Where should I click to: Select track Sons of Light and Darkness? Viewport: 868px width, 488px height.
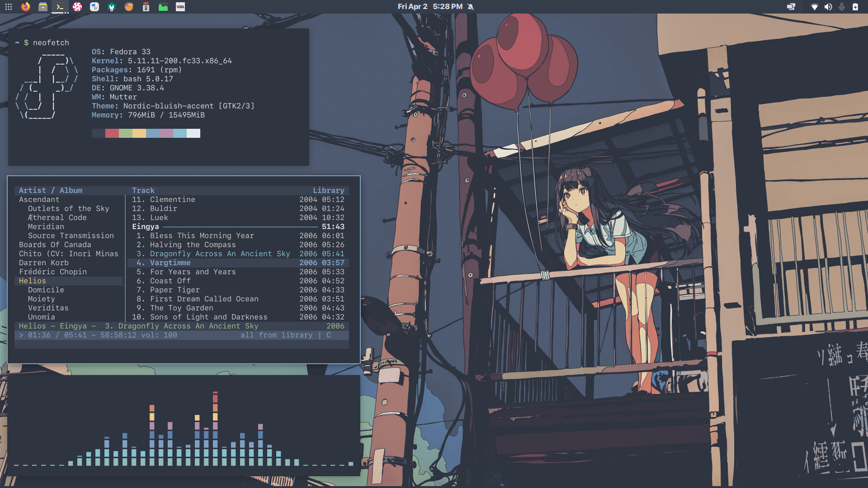click(x=238, y=317)
